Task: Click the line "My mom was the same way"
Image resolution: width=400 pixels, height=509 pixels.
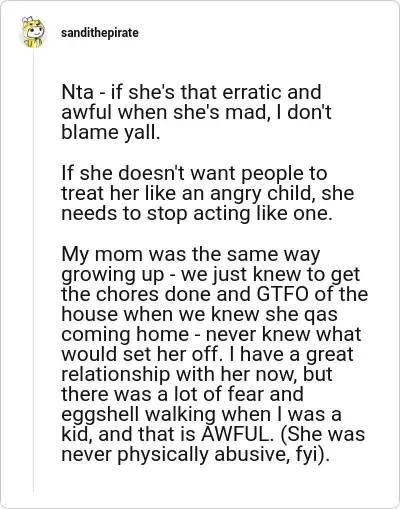Action: (x=191, y=255)
